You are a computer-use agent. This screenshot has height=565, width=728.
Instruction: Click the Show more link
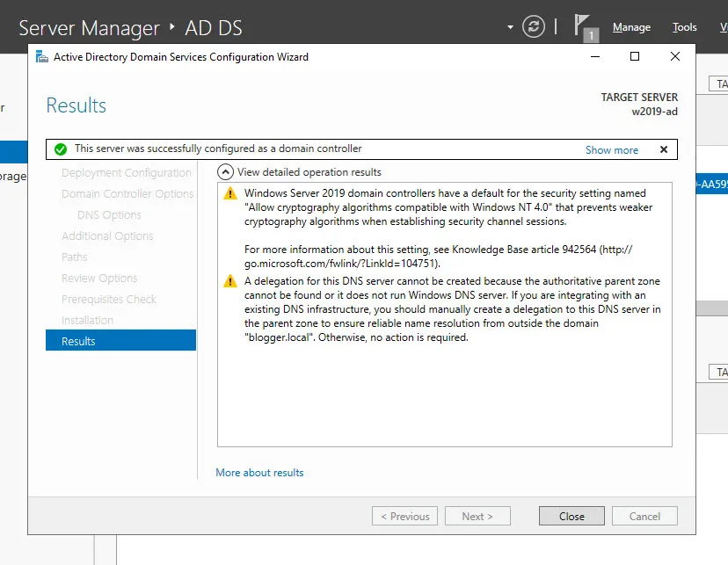[611, 150]
